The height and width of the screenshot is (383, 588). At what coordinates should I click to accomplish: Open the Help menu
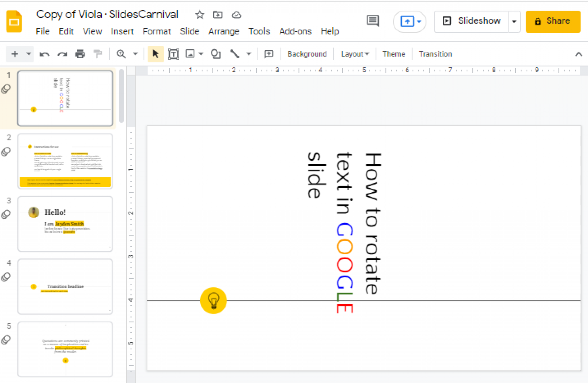330,31
